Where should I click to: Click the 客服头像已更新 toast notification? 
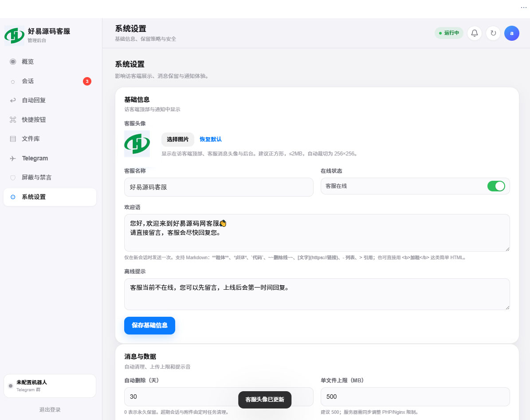[265, 400]
